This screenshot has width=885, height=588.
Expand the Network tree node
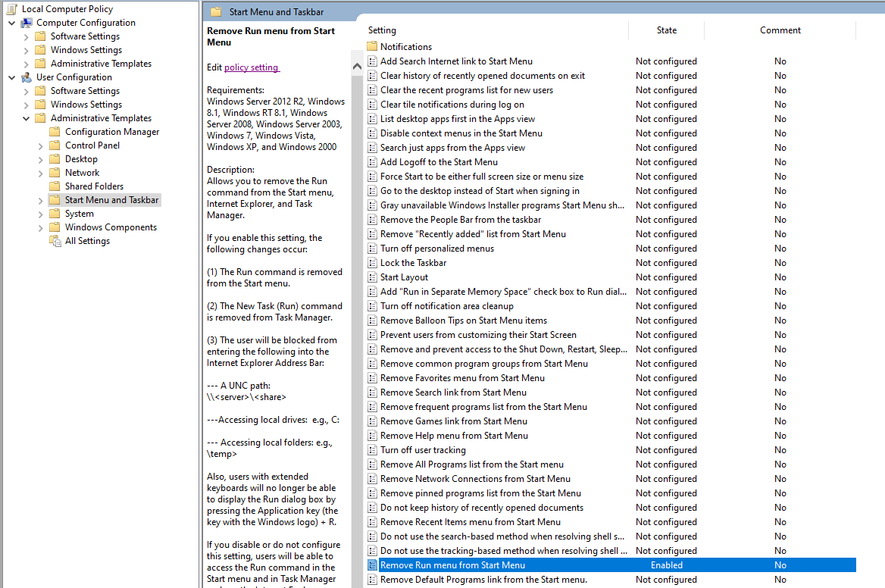pos(41,174)
